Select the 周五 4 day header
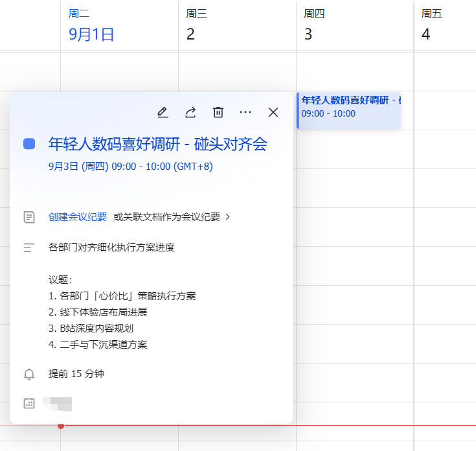Screen dimensions: 476x451 click(x=431, y=25)
